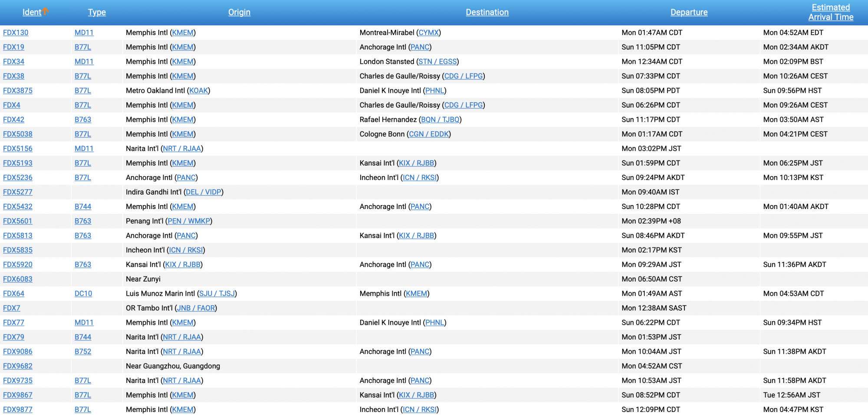Open the FDX7 flight link
868x415 pixels.
[12, 308]
